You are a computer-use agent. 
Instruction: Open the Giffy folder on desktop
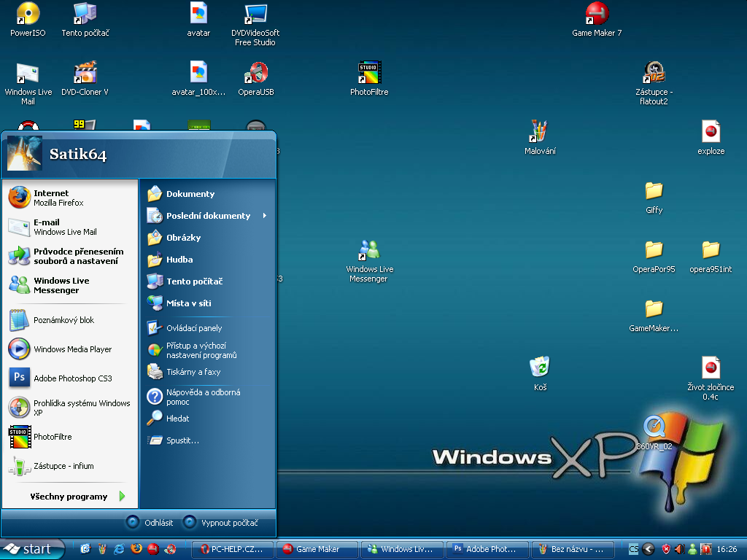click(x=654, y=192)
